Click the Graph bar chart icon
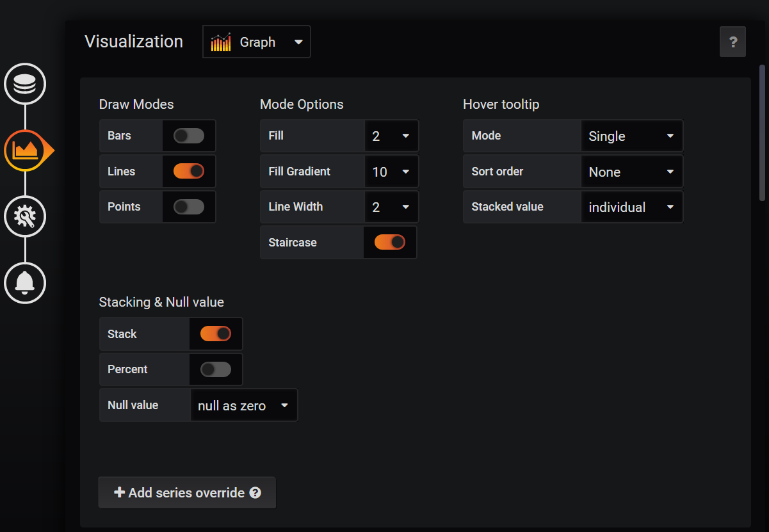 pos(221,42)
